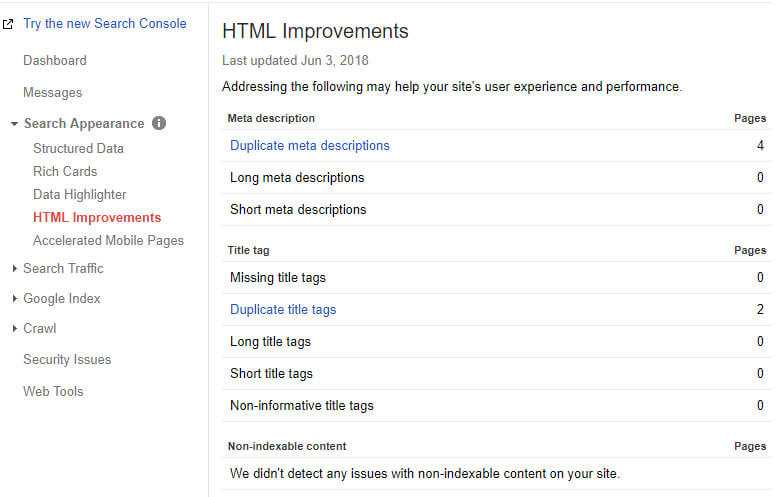
Task: Select Rich Cards in sidebar
Action: (65, 171)
